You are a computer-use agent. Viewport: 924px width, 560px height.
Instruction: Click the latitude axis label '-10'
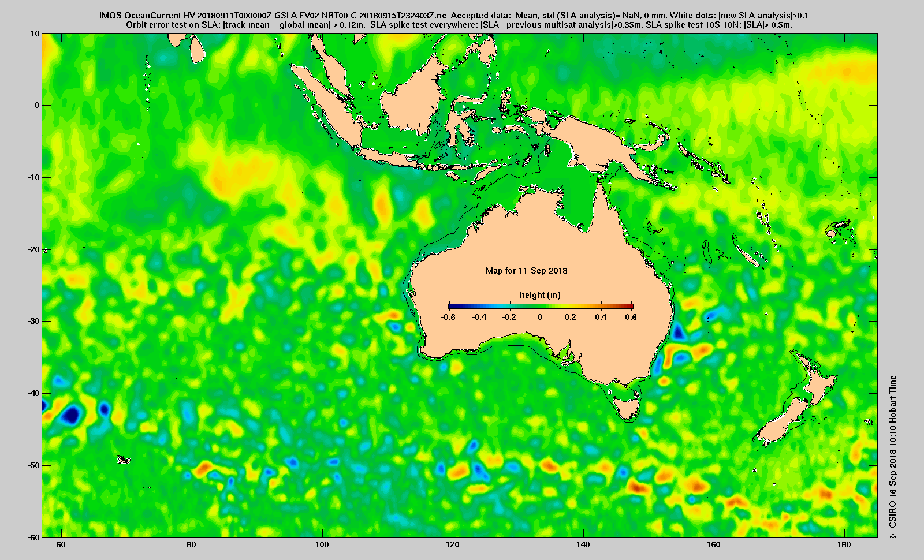[x=33, y=177]
